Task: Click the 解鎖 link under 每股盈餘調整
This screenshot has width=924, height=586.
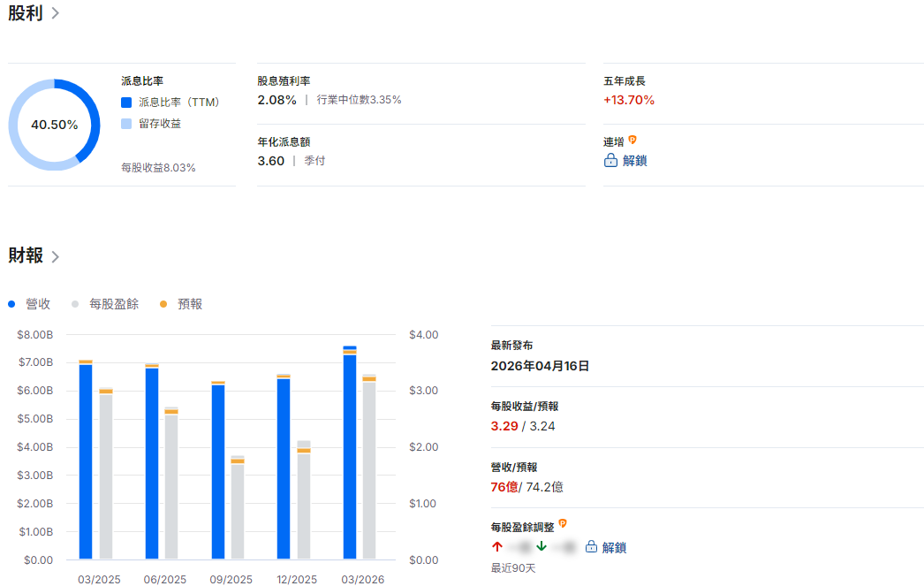Action: (x=616, y=546)
